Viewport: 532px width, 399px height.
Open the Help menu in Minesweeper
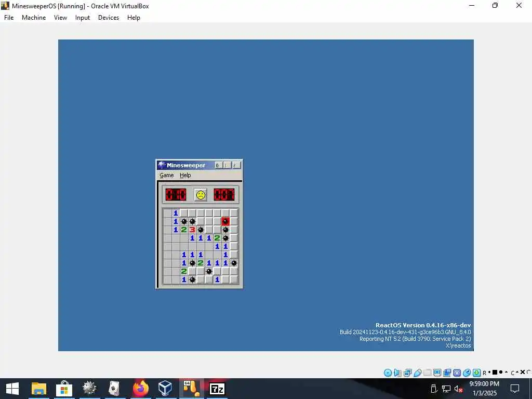point(185,175)
